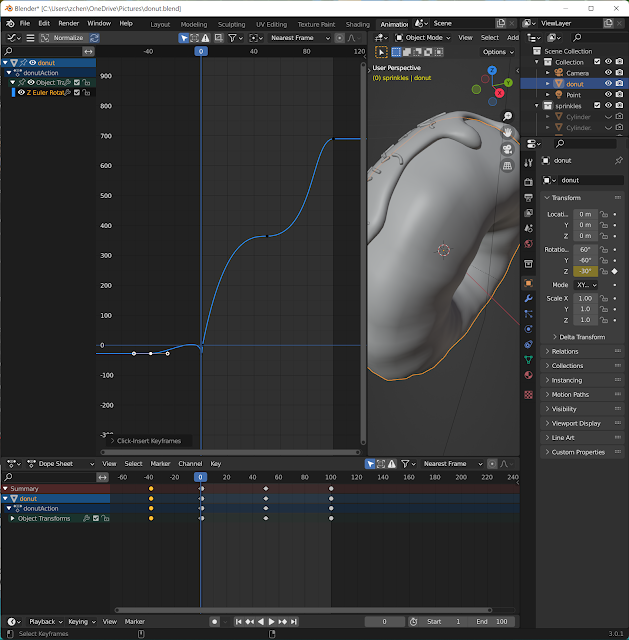This screenshot has height=640, width=629.
Task: Open Material properties tab
Action: tap(529, 375)
